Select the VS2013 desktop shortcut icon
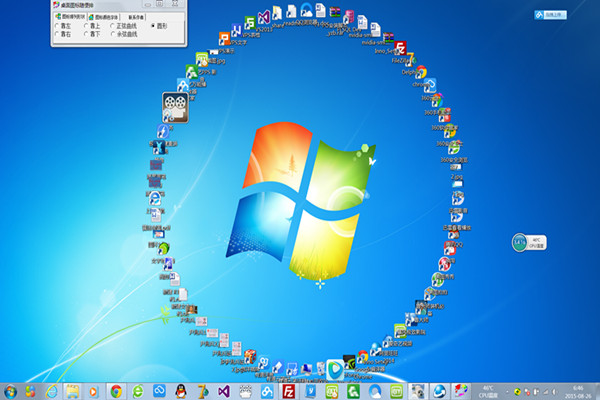Screen dimensions: 600x400 (264, 18)
